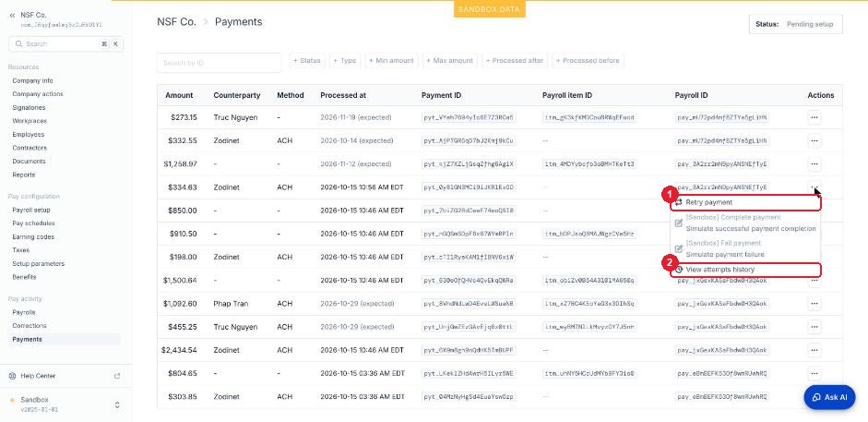This screenshot has width=868, height=422.
Task: Click the Phap Tran counterparty cell
Action: 231,304
